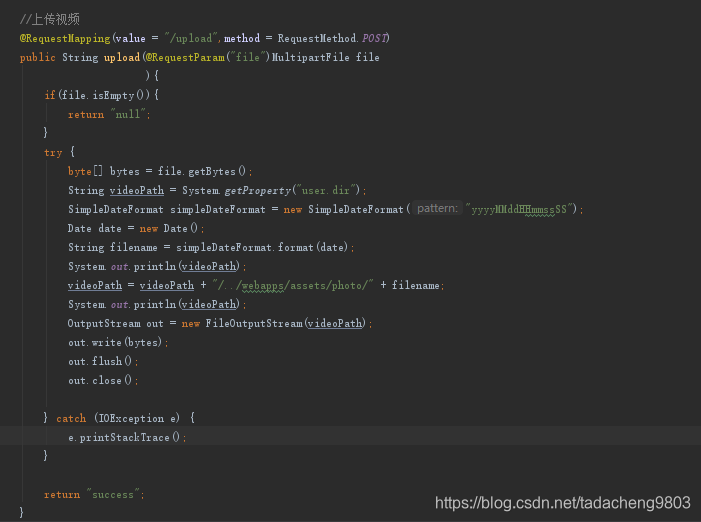Click the return "success" statement
Viewport: 701px width, 522px height.
click(94, 494)
